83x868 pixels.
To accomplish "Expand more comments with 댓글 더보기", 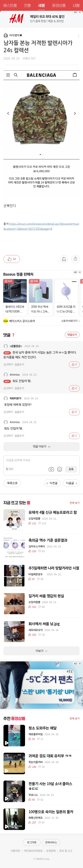I will (x=41, y=446).
